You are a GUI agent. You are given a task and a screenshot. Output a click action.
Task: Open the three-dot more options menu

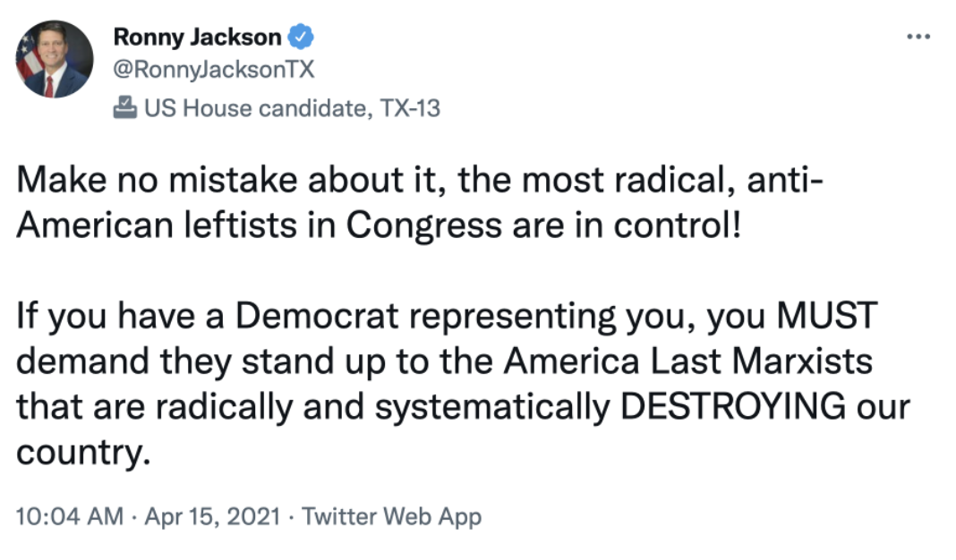(x=918, y=37)
